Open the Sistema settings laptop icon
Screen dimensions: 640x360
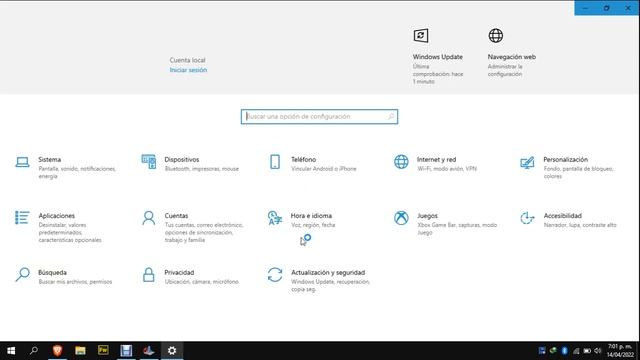point(22,162)
